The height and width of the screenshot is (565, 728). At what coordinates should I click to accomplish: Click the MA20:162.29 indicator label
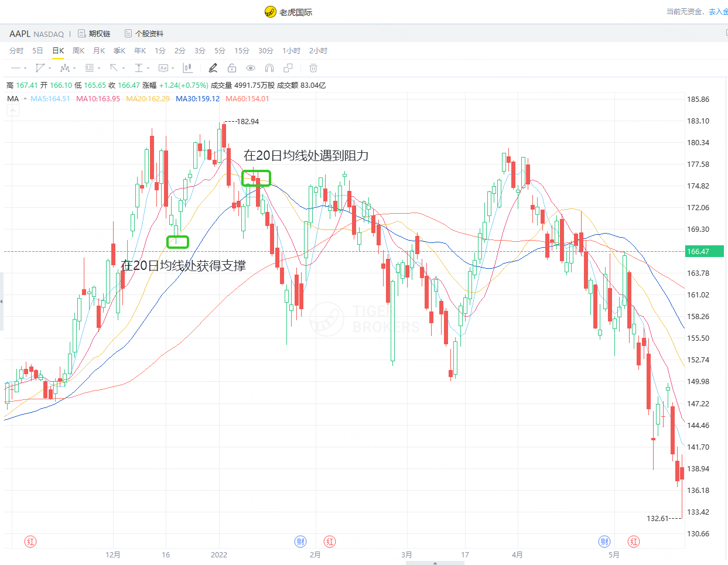click(x=148, y=99)
